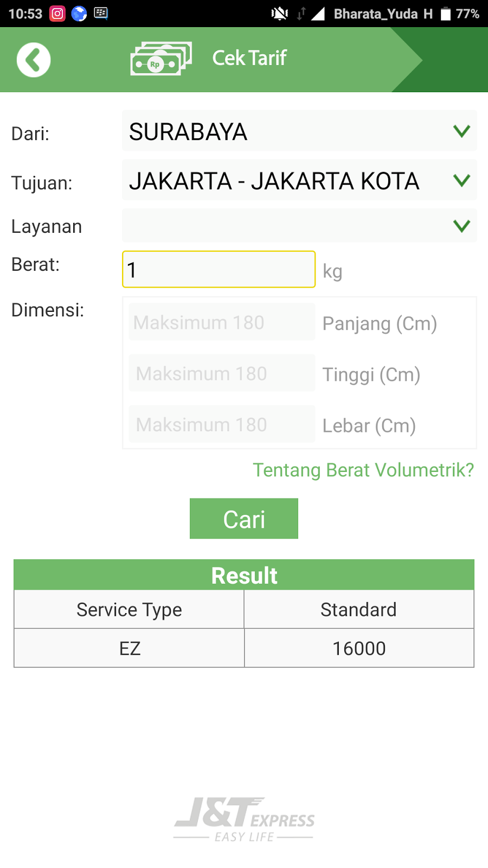The height and width of the screenshot is (868, 488).
Task: Expand the empty Layanan dropdown
Action: coord(299,226)
